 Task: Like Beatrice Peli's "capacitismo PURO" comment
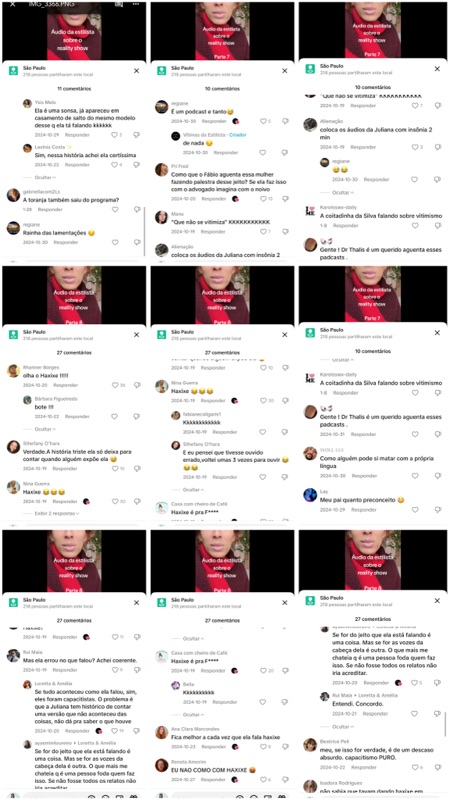pos(414,767)
